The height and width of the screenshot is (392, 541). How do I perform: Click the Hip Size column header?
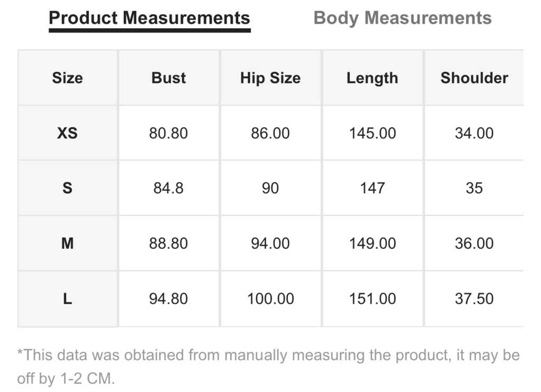pyautogui.click(x=270, y=78)
